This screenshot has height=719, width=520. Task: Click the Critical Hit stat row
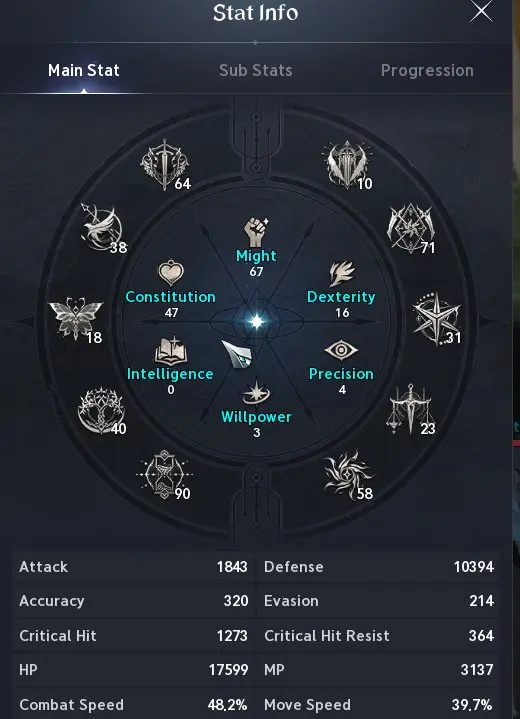[x=133, y=636]
